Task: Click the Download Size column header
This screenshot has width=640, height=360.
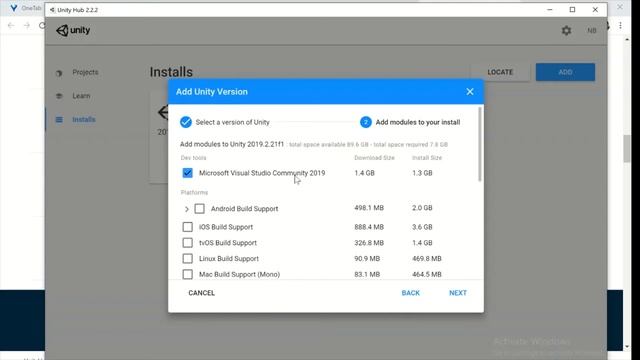Action: pyautogui.click(x=374, y=158)
